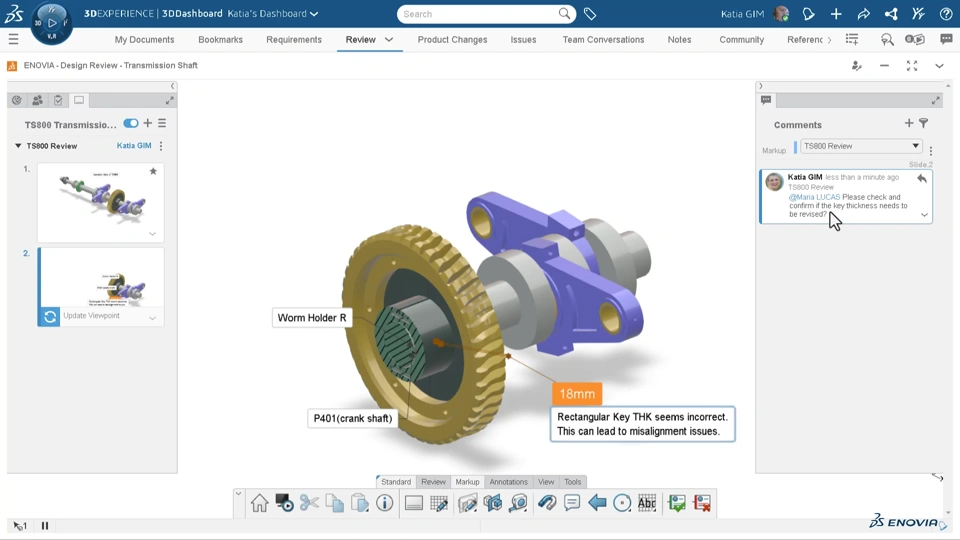Viewport: 960px width, 540px height.
Task: Click the scissors Cut icon
Action: click(309, 503)
